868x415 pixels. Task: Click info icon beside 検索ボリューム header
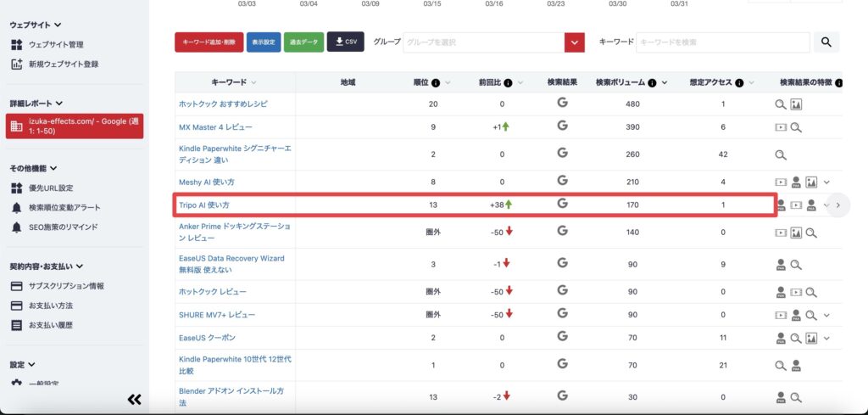pos(652,83)
